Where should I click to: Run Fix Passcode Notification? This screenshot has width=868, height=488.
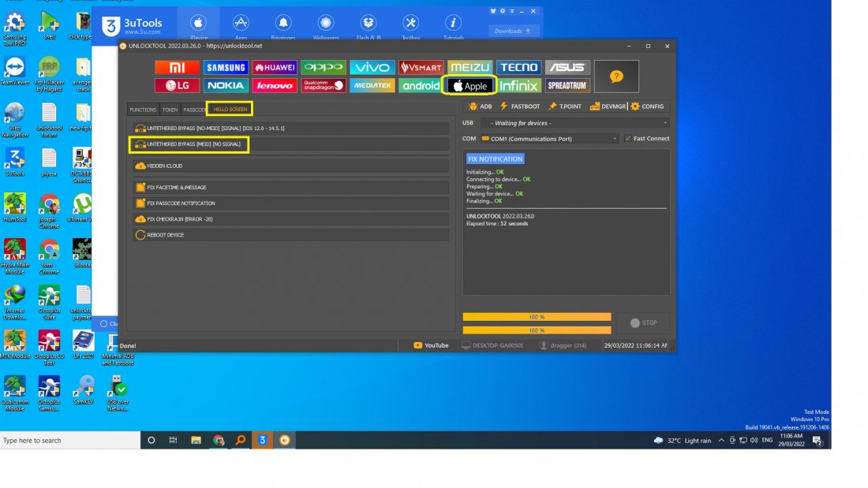[290, 203]
